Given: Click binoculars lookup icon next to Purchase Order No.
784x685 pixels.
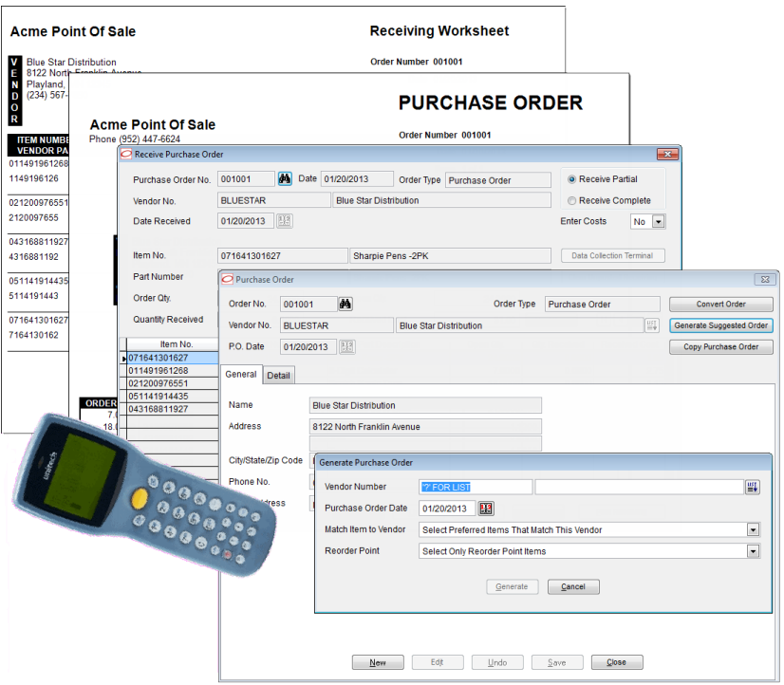Looking at the screenshot, I should coord(285,179).
